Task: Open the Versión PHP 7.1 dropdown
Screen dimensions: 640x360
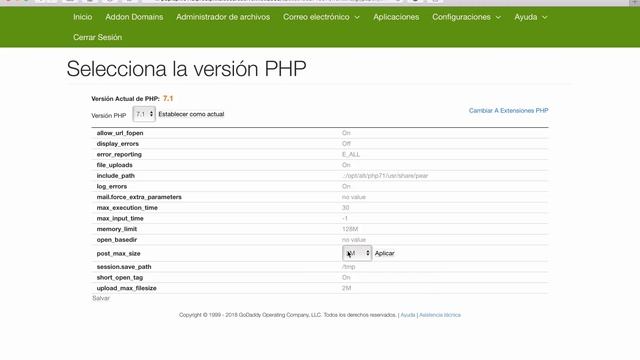Action: point(144,114)
